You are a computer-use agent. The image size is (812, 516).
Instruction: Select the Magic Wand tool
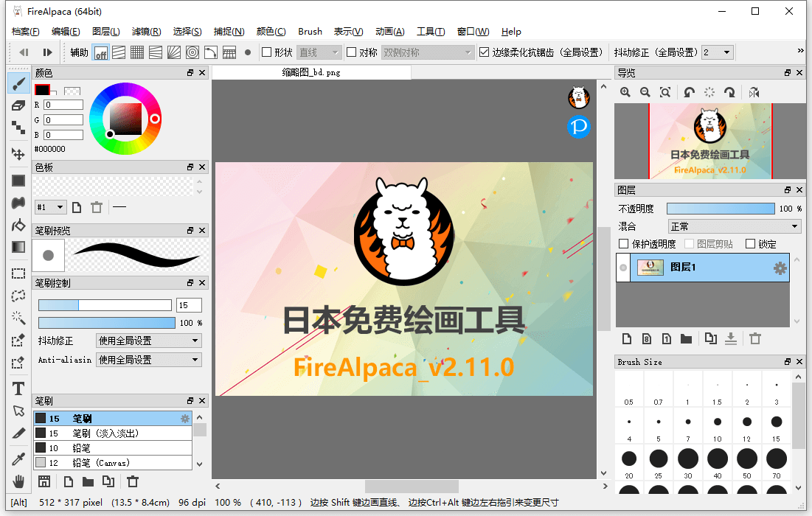click(x=18, y=318)
